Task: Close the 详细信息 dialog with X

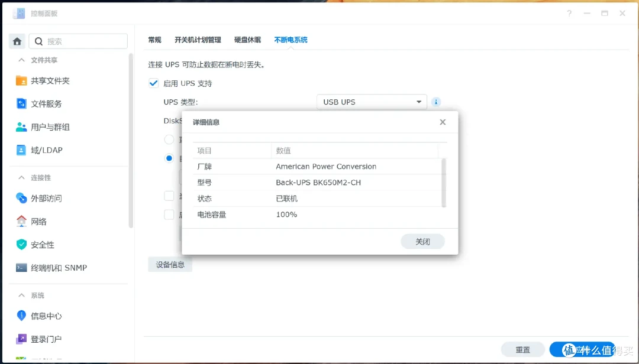Action: [x=443, y=122]
